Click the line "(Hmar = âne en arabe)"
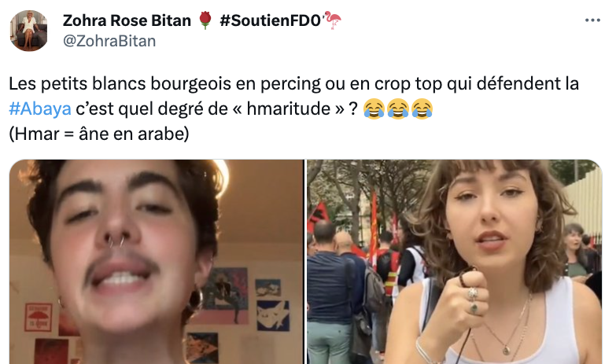605x364 pixels. tap(99, 134)
